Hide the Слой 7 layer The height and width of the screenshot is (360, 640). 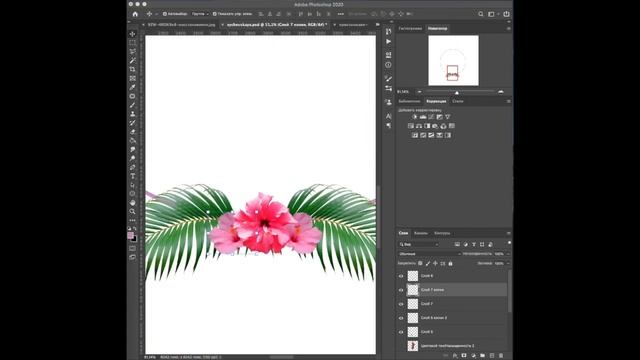pyautogui.click(x=401, y=304)
